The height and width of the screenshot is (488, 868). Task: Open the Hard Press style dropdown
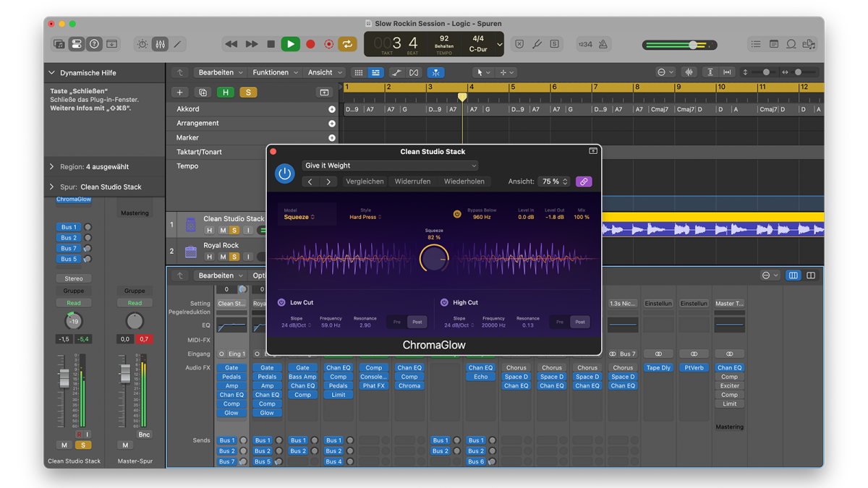(x=365, y=217)
